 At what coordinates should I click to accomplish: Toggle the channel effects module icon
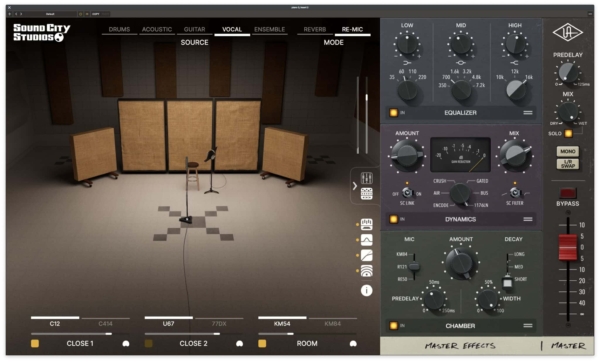pos(367,224)
